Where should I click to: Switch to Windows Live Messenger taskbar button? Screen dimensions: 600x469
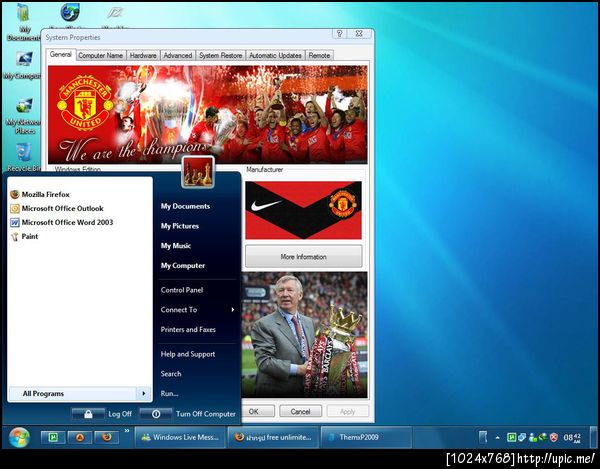click(181, 437)
